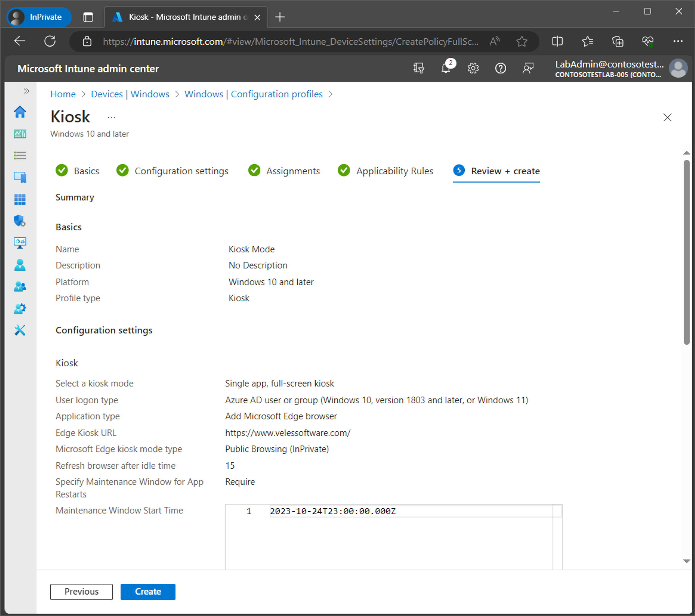Close the Kiosk Intune browser tab
Viewport: 695px width, 616px height.
[257, 17]
